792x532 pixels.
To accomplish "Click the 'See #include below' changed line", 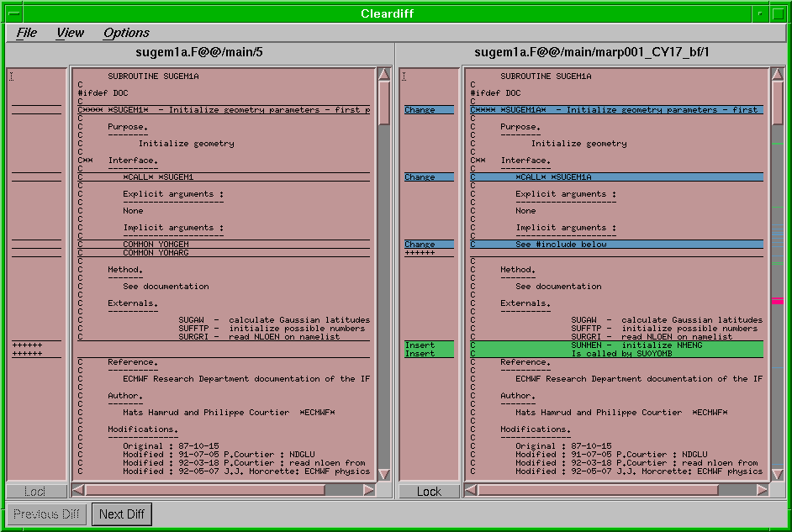I will tap(616, 245).
